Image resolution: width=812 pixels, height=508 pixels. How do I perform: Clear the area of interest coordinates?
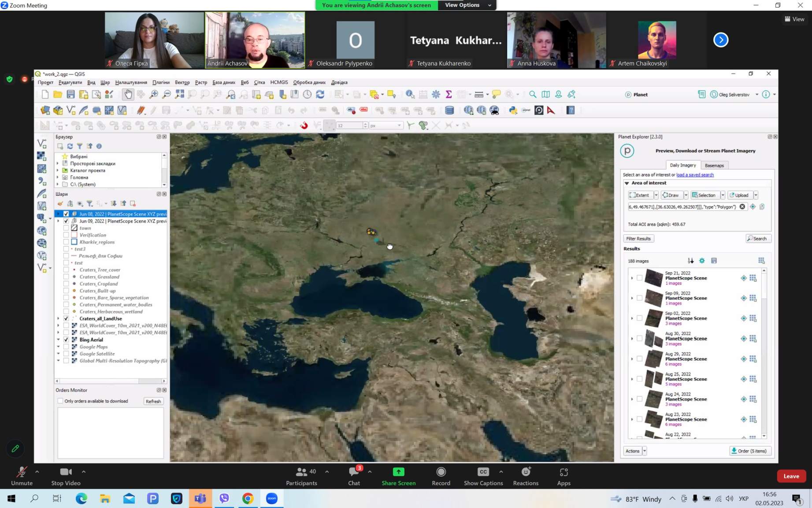pyautogui.click(x=742, y=207)
